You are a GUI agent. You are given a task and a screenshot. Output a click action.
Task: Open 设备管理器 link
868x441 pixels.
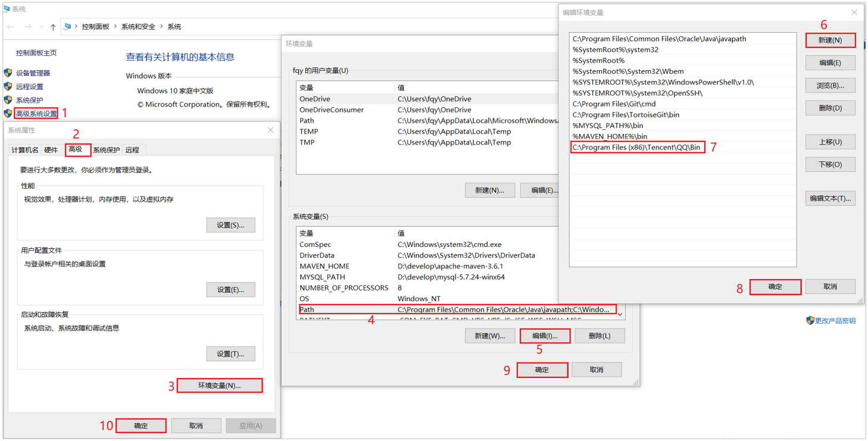coord(33,73)
